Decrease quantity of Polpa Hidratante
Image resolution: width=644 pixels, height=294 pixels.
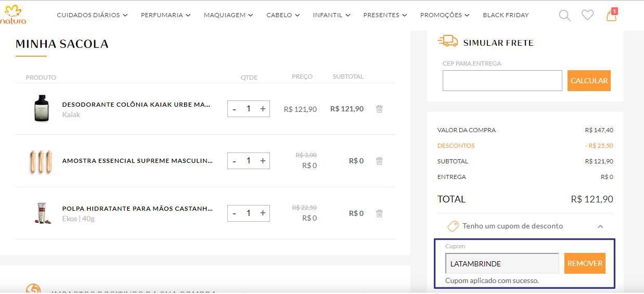click(234, 213)
